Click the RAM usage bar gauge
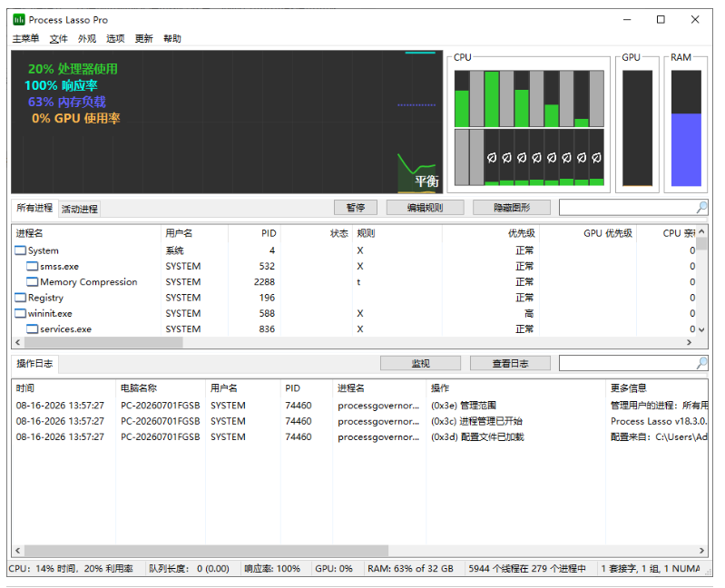Screen dimensions: 725x588 pos(686,128)
